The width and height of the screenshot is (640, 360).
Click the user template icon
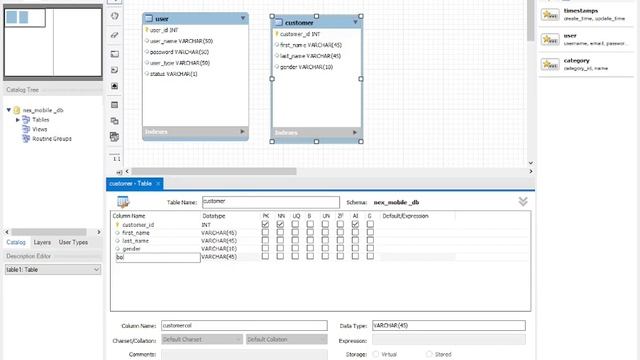point(550,39)
